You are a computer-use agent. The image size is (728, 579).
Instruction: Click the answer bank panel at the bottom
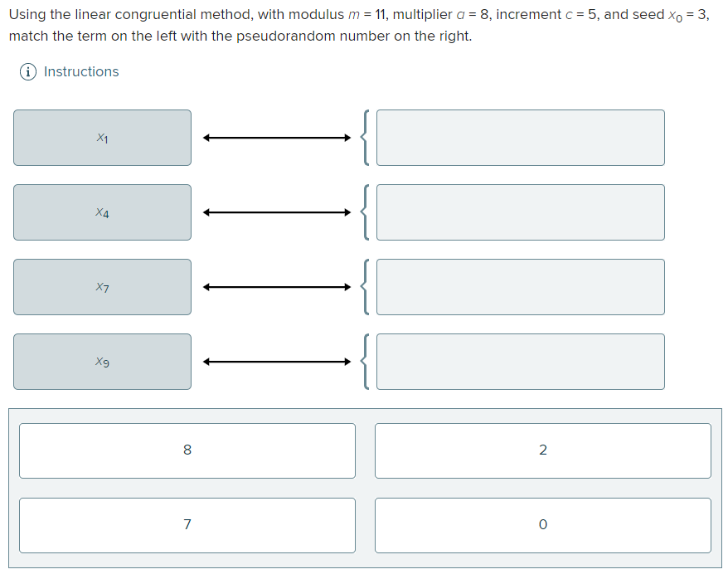364,488
